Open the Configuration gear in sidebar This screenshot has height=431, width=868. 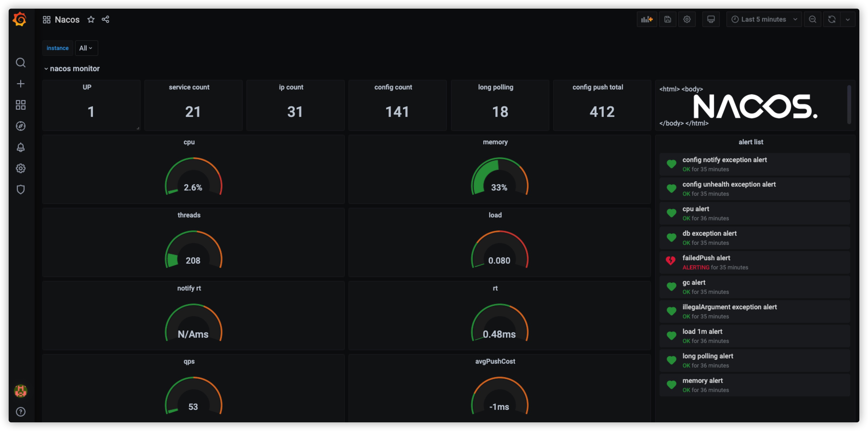tap(20, 168)
